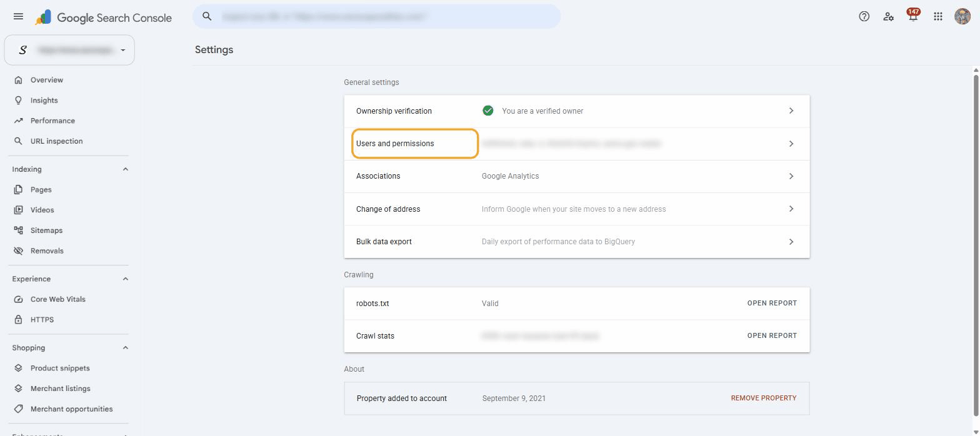The height and width of the screenshot is (436, 980).
Task: Select URL inspection in the sidebar
Action: pos(56,141)
